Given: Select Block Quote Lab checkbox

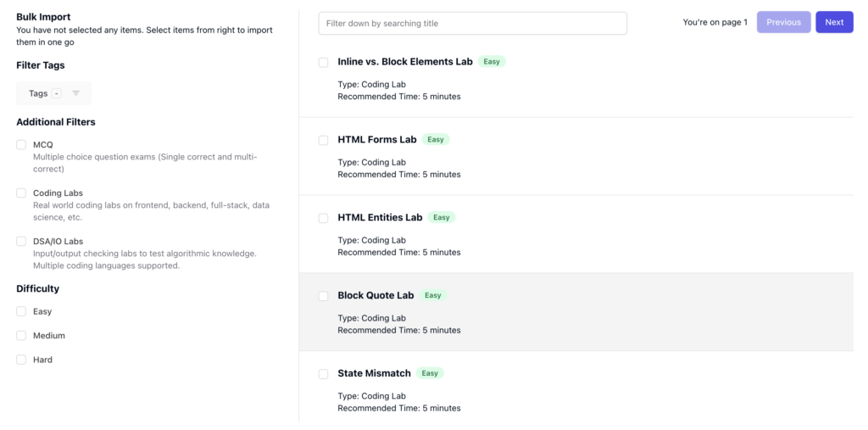Looking at the screenshot, I should (x=323, y=296).
